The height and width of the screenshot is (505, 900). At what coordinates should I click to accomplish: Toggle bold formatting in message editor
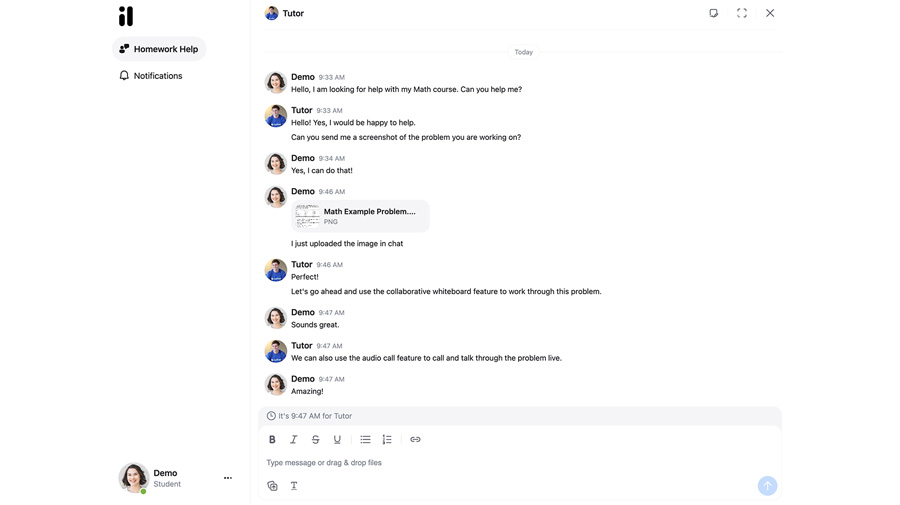click(272, 440)
